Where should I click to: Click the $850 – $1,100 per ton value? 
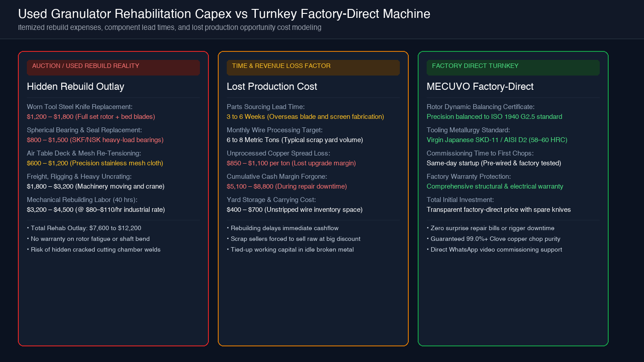click(291, 163)
